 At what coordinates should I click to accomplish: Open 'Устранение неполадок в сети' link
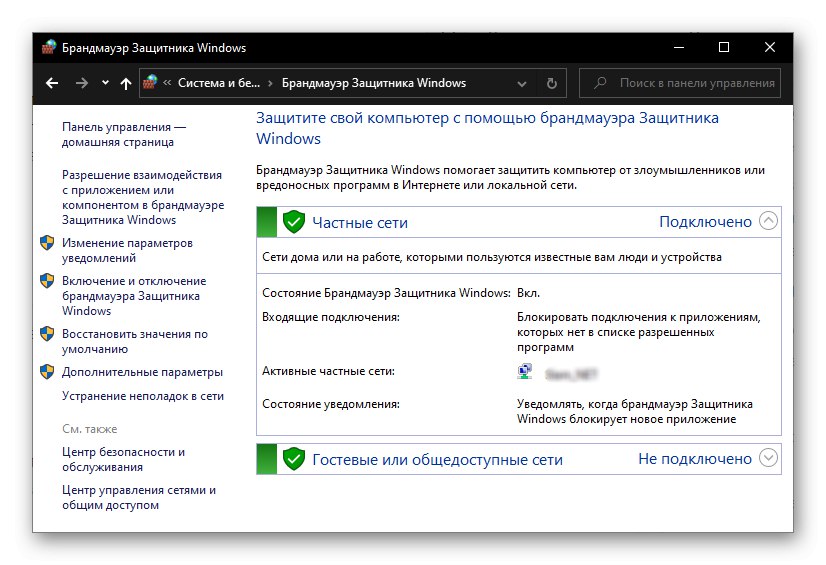coord(143,395)
